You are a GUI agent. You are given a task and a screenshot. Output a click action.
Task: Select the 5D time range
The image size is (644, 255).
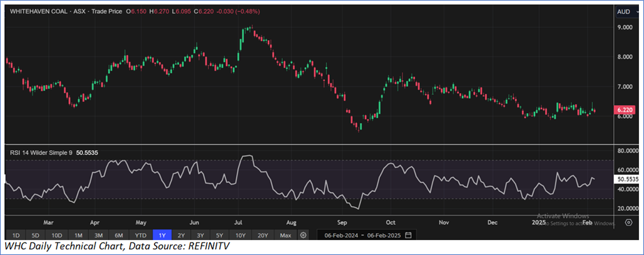pyautogui.click(x=36, y=236)
